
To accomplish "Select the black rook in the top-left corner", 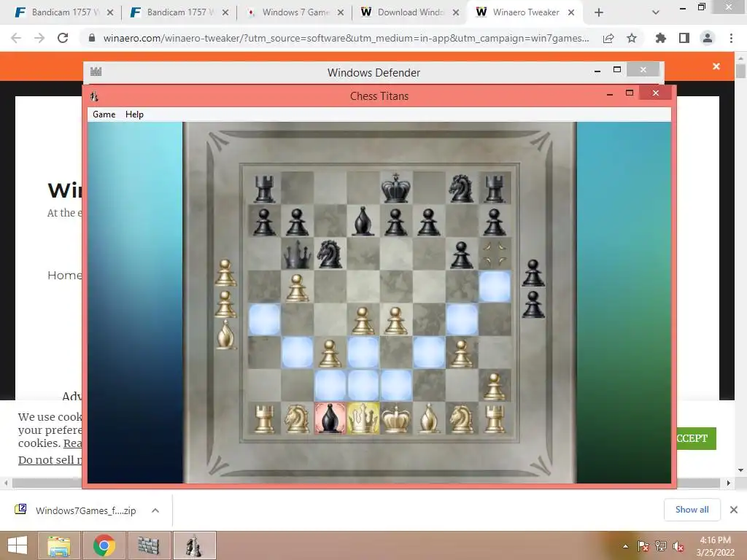I will [x=264, y=187].
